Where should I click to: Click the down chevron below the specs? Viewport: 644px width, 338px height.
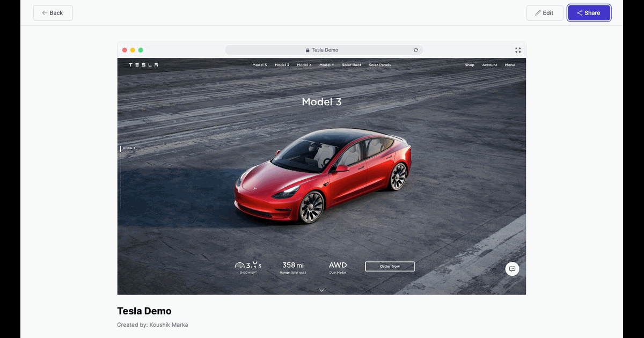(x=321, y=290)
